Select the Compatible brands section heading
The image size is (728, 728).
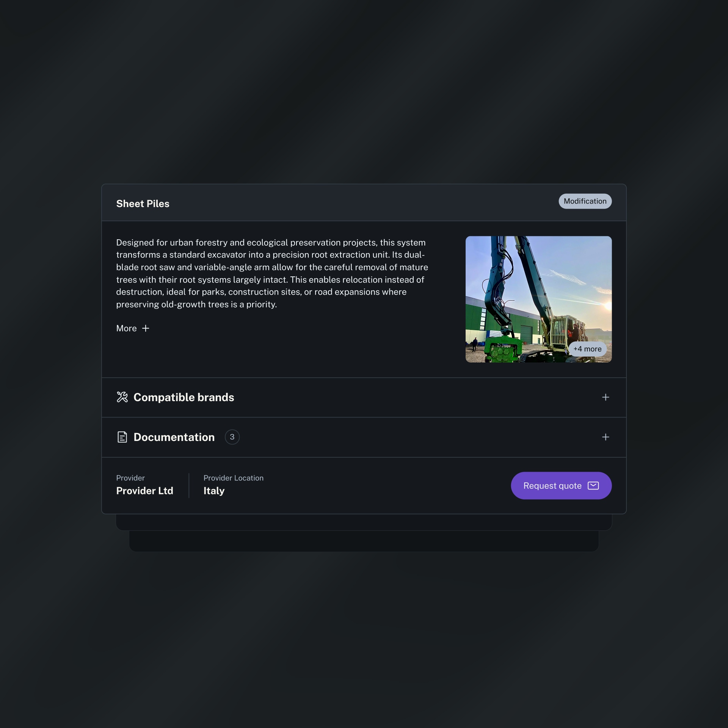pos(184,397)
